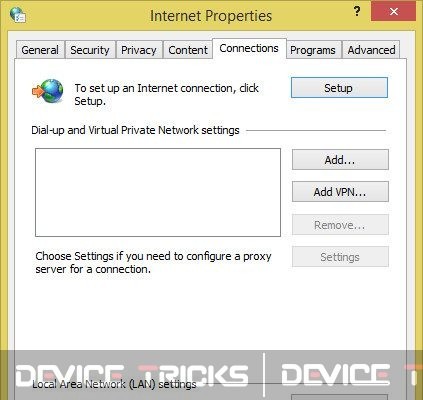The image size is (423, 400).
Task: Click the 'Choose Settings' proxy server description text
Action: click(153, 262)
